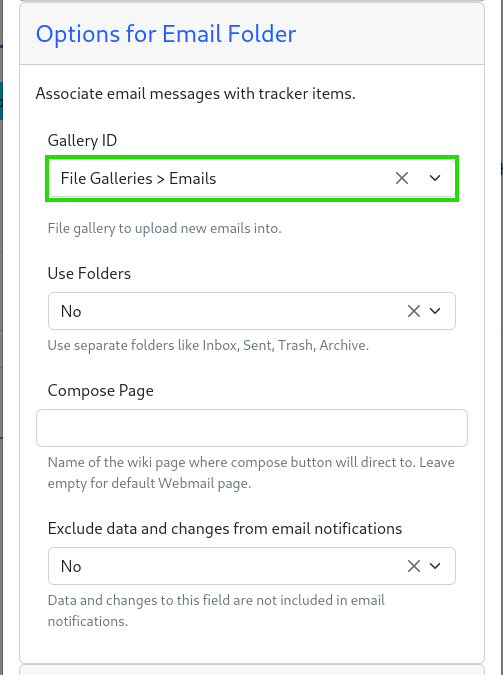Click the 'No' value in Exclude data field

(71, 566)
